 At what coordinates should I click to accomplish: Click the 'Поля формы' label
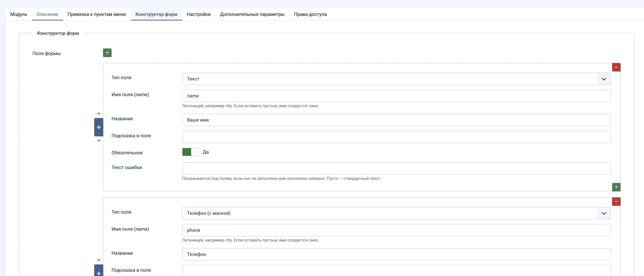click(46, 53)
